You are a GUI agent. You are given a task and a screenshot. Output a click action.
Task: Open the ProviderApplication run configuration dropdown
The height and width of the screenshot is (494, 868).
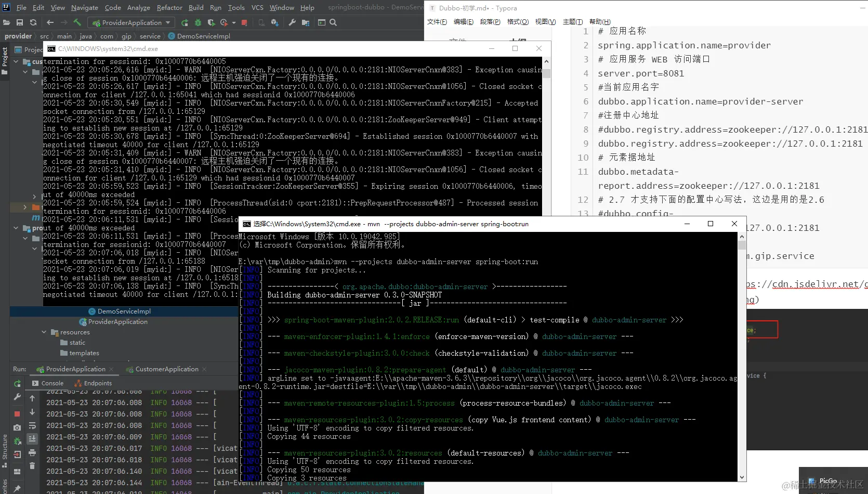tap(131, 22)
